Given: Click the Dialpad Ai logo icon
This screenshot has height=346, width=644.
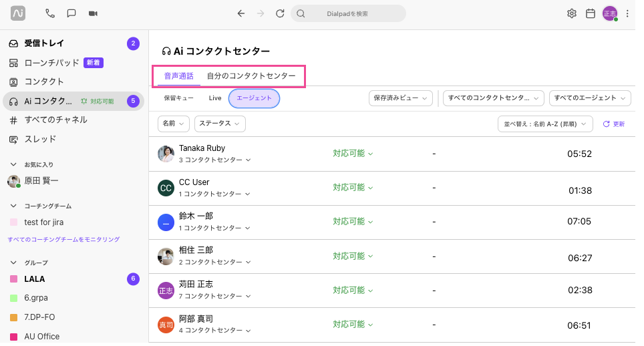Looking at the screenshot, I should (17, 13).
